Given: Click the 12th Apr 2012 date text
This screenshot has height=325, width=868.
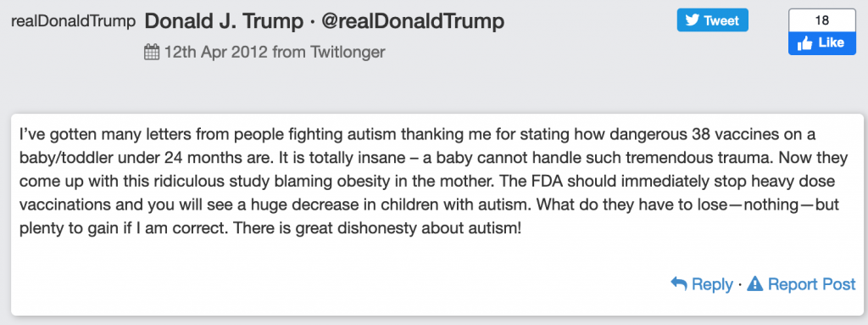Looking at the screenshot, I should coord(216,53).
